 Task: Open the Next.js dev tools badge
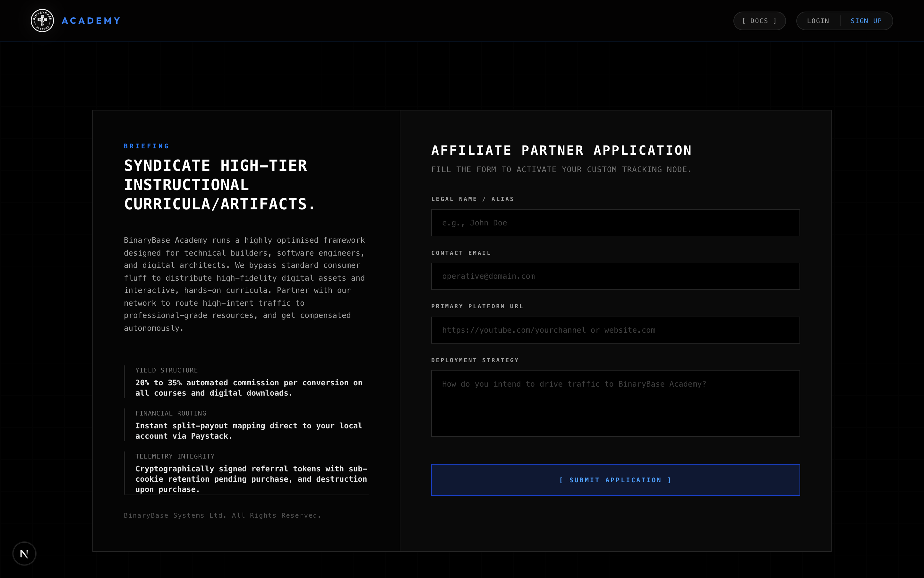coord(24,553)
